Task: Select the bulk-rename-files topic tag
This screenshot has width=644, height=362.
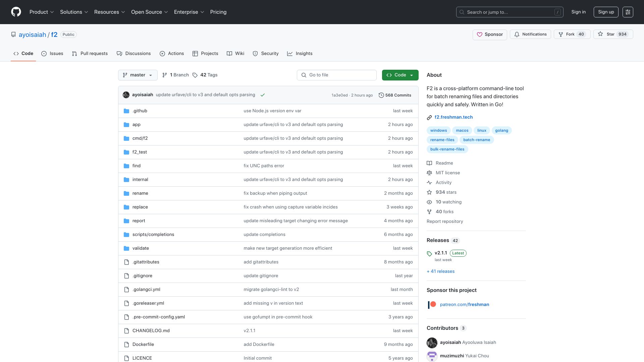Action: 447,149
